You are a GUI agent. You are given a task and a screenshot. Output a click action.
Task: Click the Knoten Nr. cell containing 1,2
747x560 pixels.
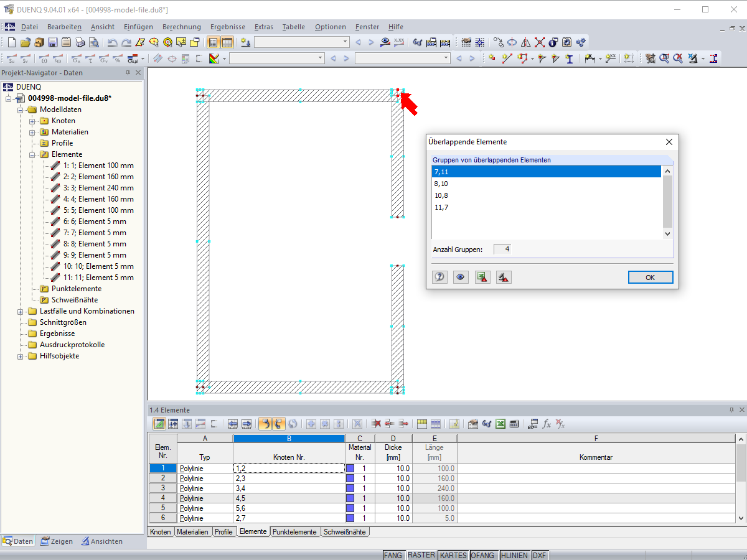point(289,469)
